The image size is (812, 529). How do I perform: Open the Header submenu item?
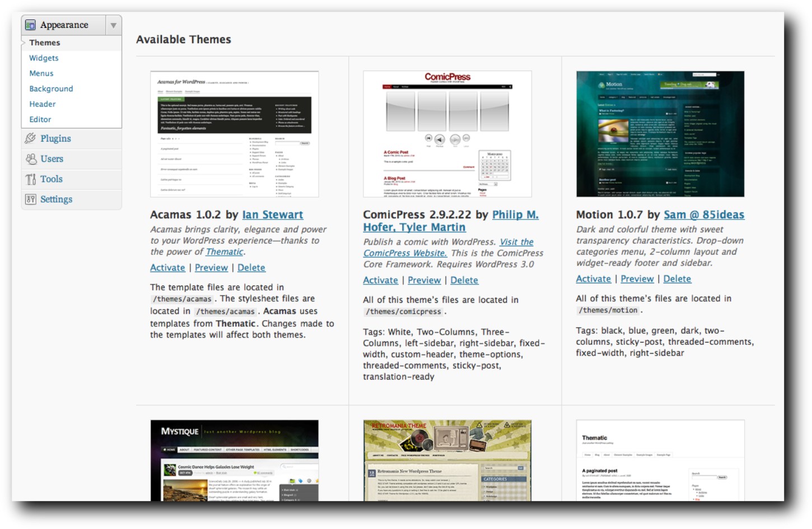coord(43,104)
